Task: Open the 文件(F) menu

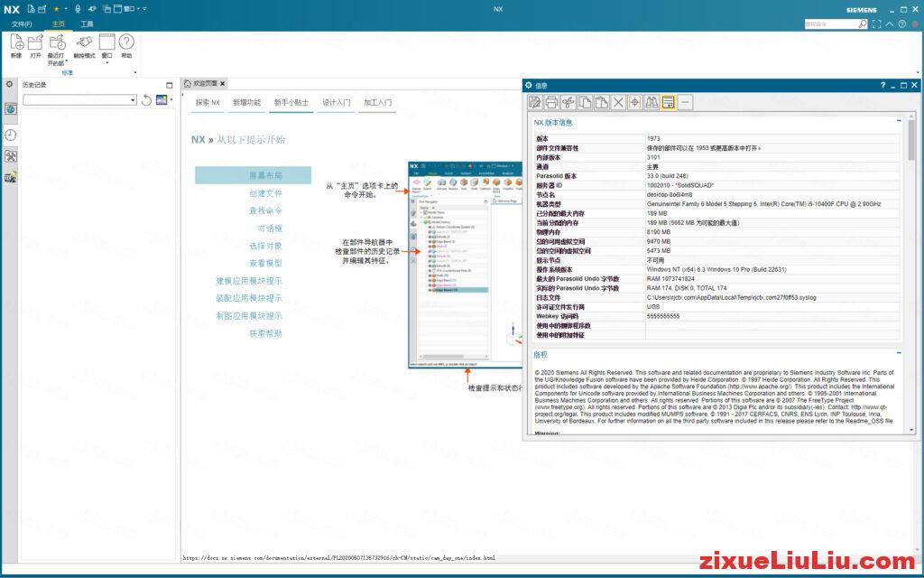Action: [22, 23]
